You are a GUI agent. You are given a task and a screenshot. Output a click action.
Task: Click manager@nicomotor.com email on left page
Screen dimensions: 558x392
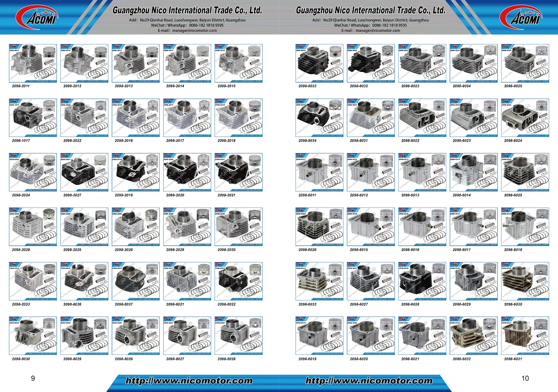[x=194, y=30]
